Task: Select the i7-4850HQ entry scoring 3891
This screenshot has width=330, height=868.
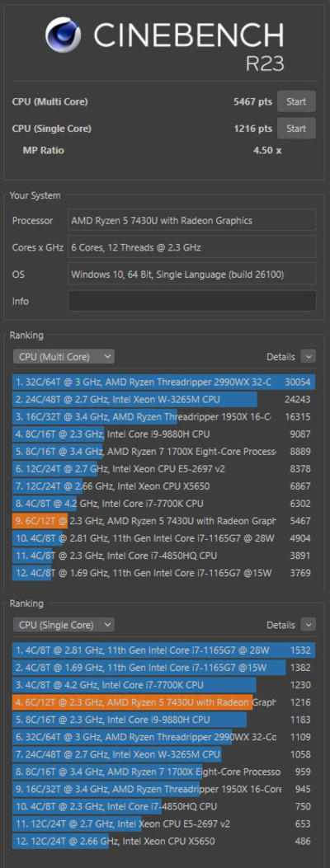Action: (164, 556)
